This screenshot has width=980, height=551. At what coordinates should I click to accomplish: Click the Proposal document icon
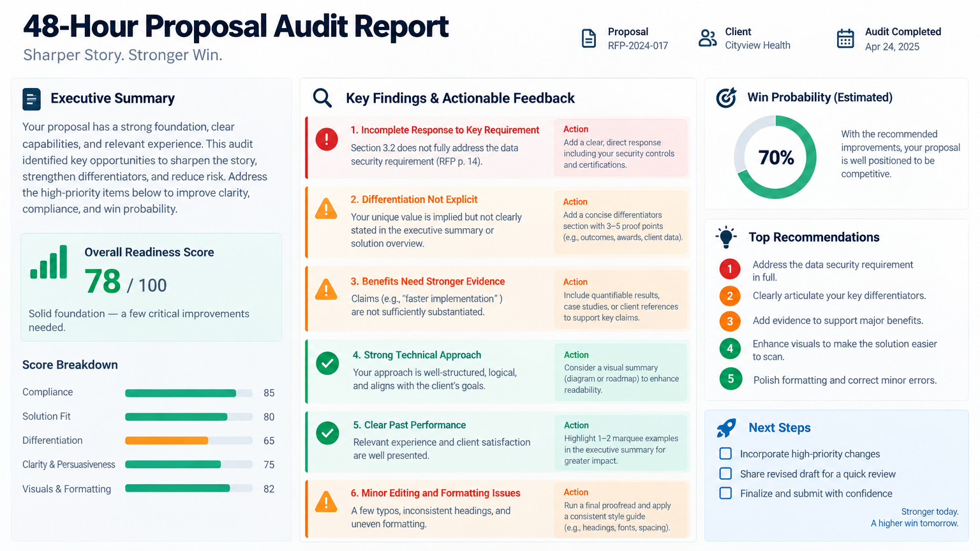click(589, 38)
